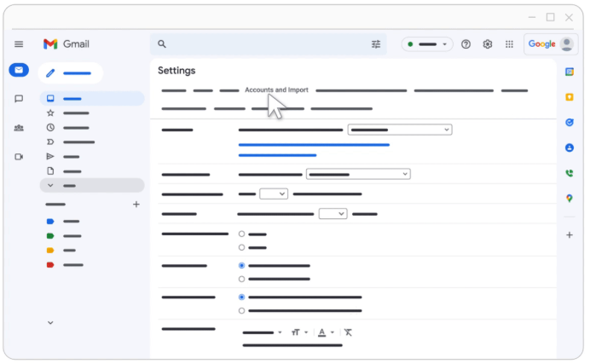Open the Inbox folder

(92, 99)
